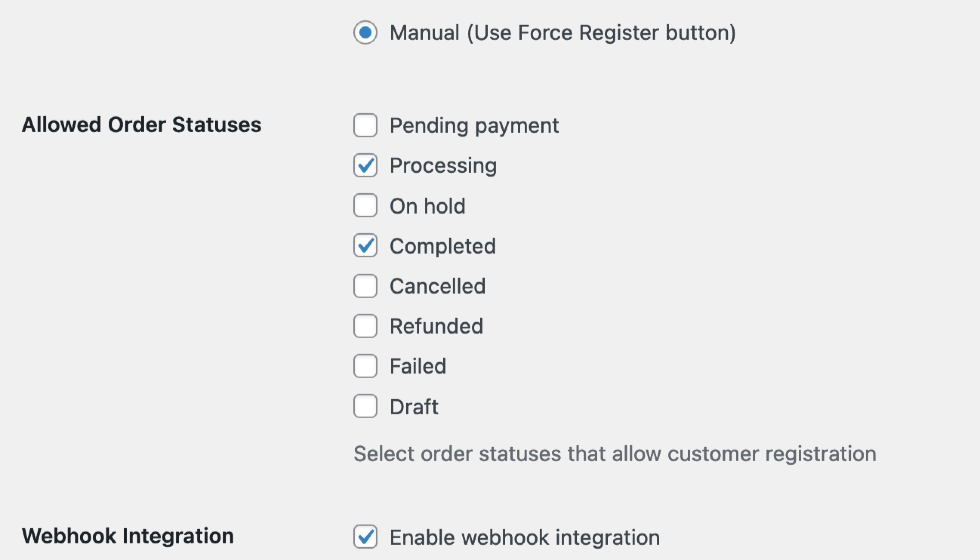The width and height of the screenshot is (980, 560).
Task: Click the Completed label text
Action: click(x=442, y=246)
